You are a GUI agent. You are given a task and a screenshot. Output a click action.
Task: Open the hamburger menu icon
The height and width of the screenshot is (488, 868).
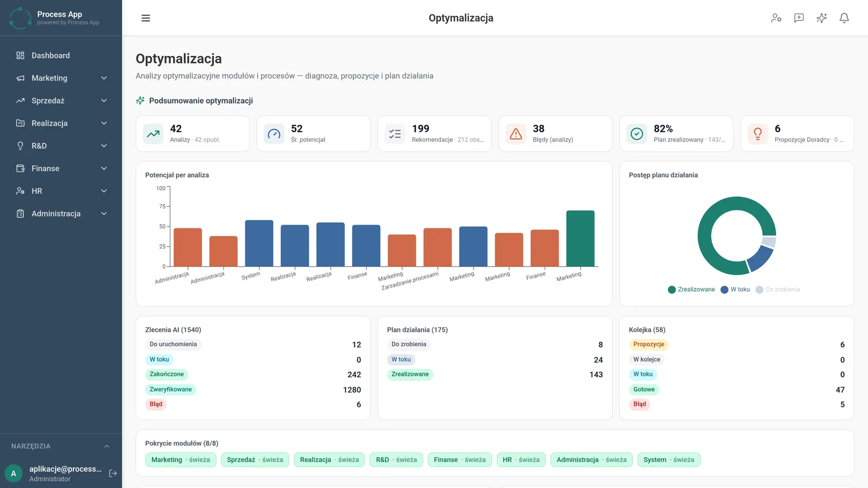[x=145, y=18]
